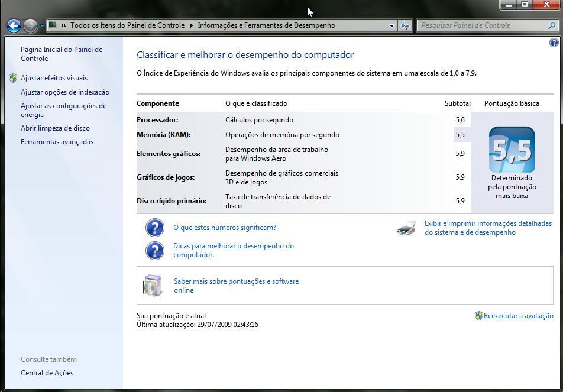This screenshot has width=563, height=392.
Task: Open 'Ajustar opções de indexação'
Action: [x=65, y=92]
